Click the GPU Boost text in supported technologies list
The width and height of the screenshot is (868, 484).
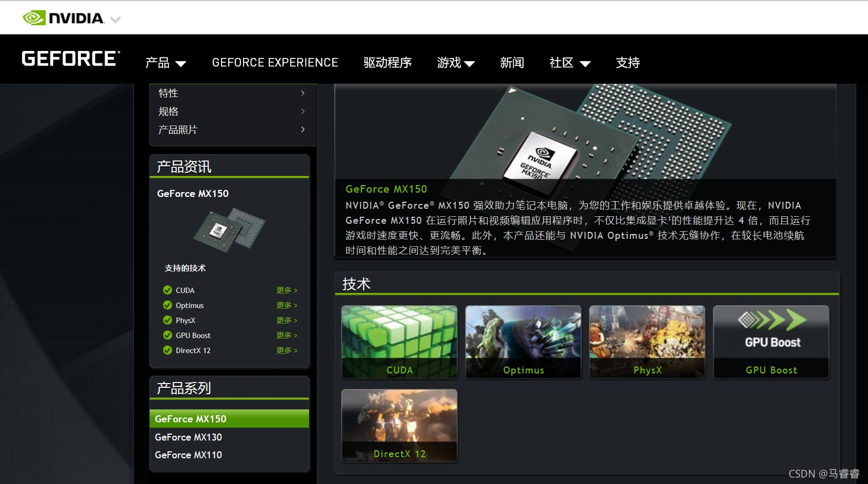pos(193,335)
